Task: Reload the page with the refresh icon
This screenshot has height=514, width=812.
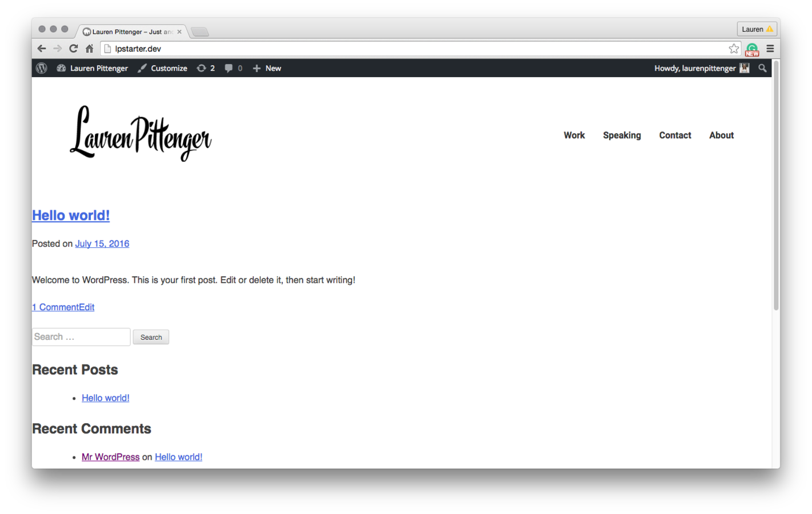Action: coord(73,49)
